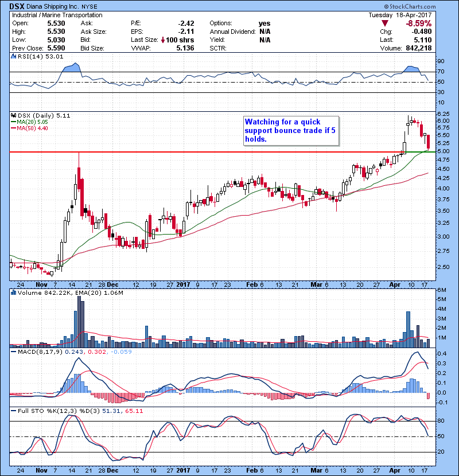Click the tallest mid-November volume bar

[79, 322]
